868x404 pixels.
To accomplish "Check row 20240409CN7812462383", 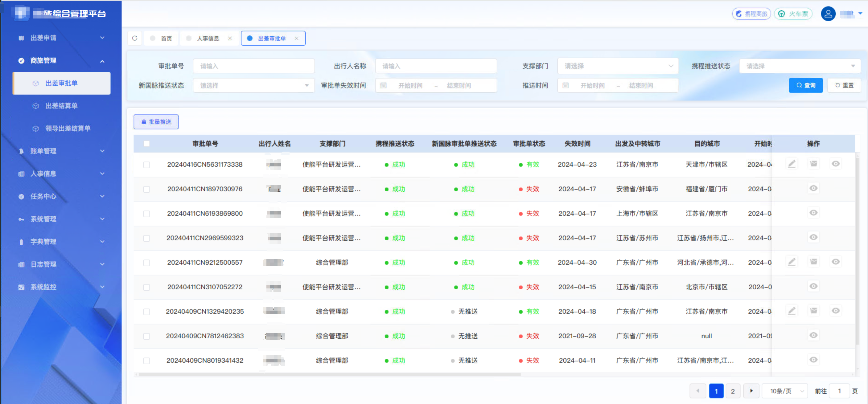I will [x=146, y=336].
